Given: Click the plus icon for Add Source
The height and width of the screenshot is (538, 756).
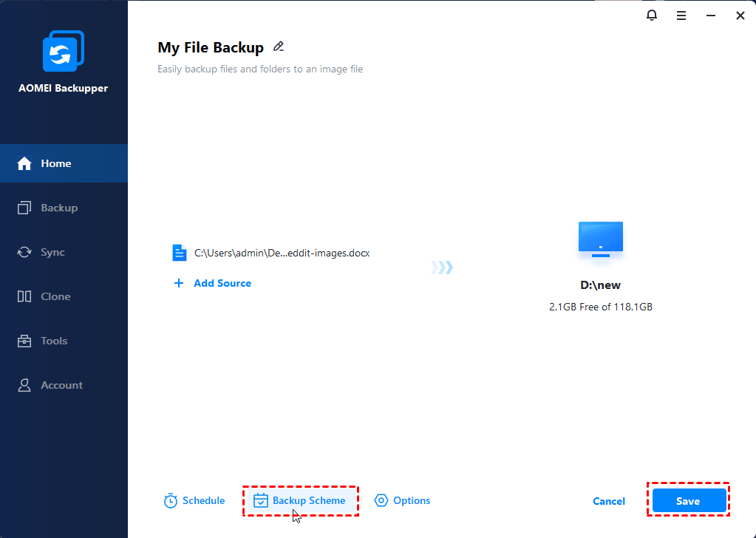Looking at the screenshot, I should (178, 283).
